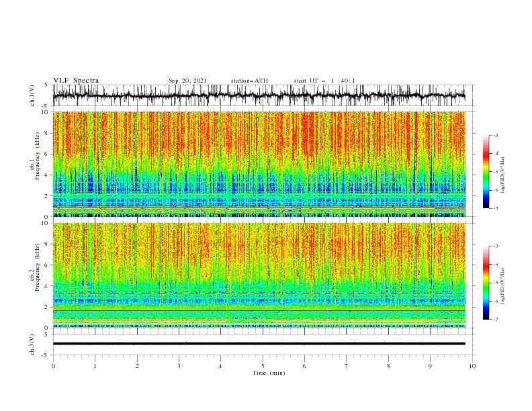
Task: Click time-axis tick label "6"
Action: pos(304,366)
